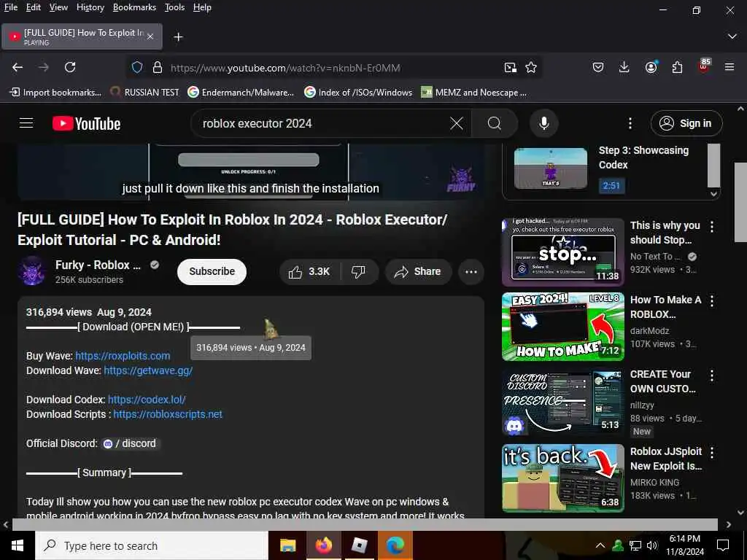This screenshot has width=747, height=560.
Task: Open options for 'CREATE Your OWN CUSTO' video
Action: point(712,376)
